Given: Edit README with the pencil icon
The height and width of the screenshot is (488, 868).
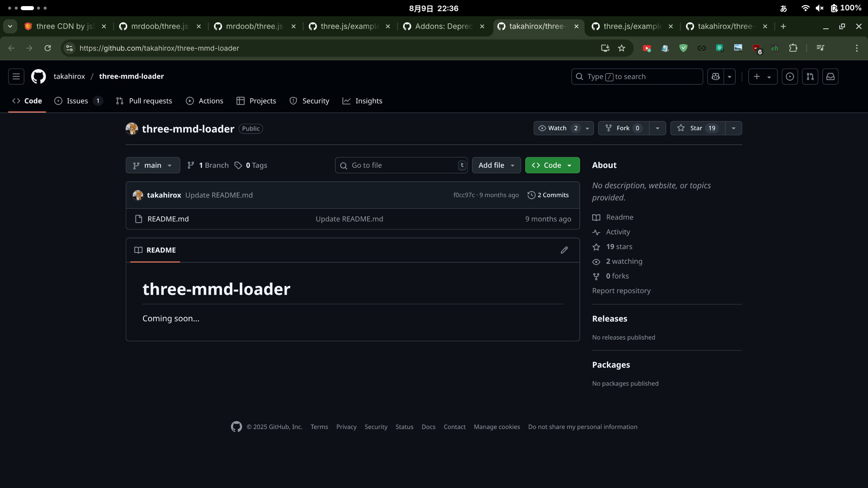Looking at the screenshot, I should [564, 250].
